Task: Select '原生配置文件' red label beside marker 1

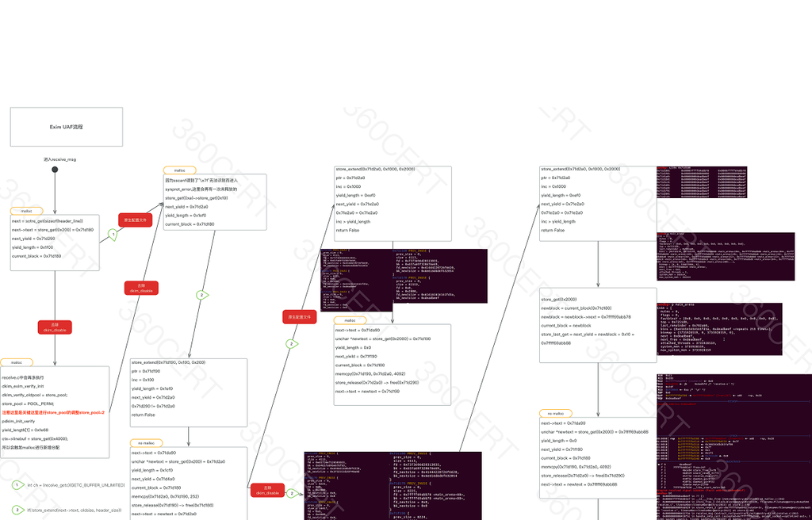Action: pos(135,220)
